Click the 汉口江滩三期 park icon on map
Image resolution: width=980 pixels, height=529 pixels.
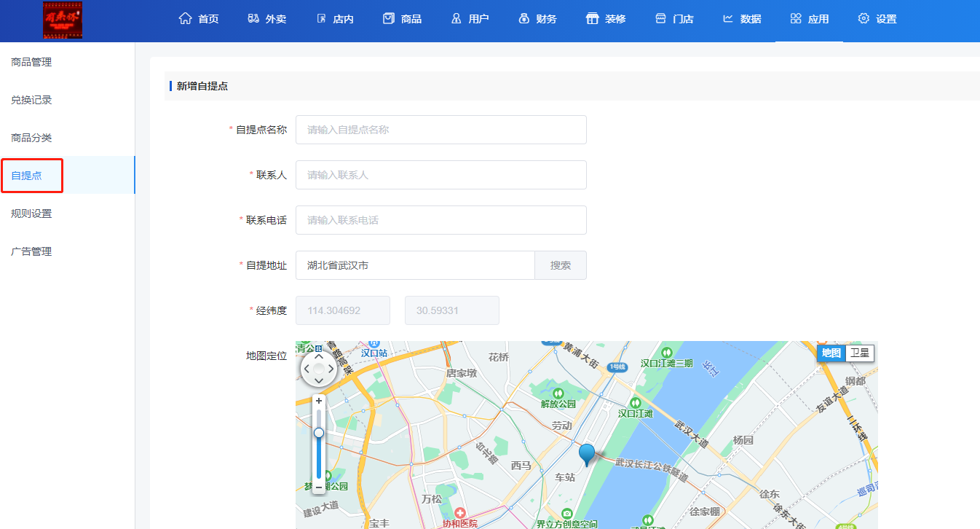tap(666, 352)
